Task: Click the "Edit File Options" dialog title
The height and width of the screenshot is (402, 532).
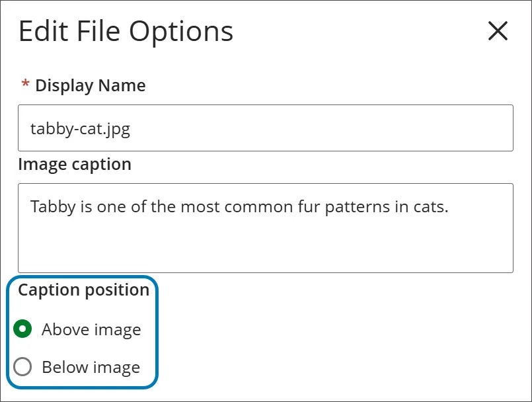Action: pyautogui.click(x=126, y=30)
